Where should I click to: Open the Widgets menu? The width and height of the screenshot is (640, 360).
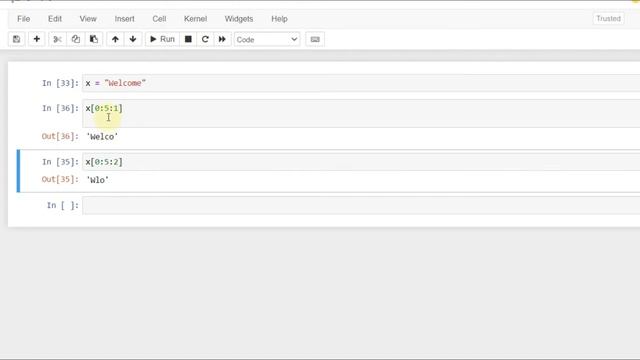[x=239, y=19]
